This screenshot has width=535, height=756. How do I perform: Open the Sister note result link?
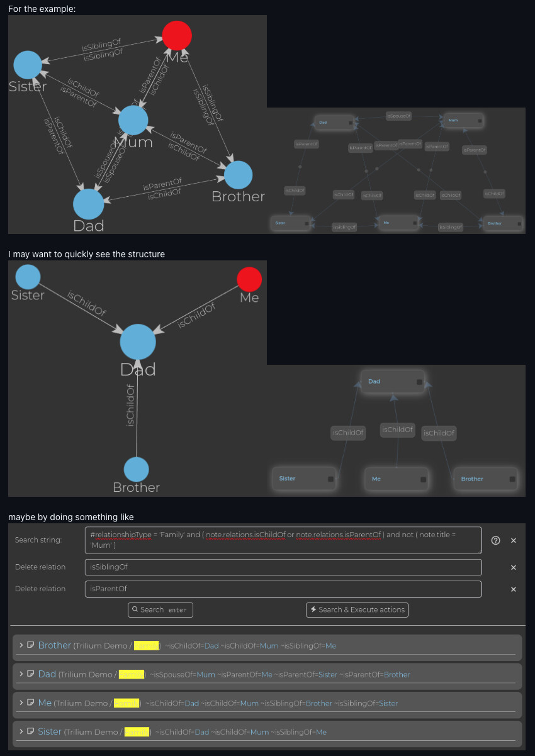[50, 731]
